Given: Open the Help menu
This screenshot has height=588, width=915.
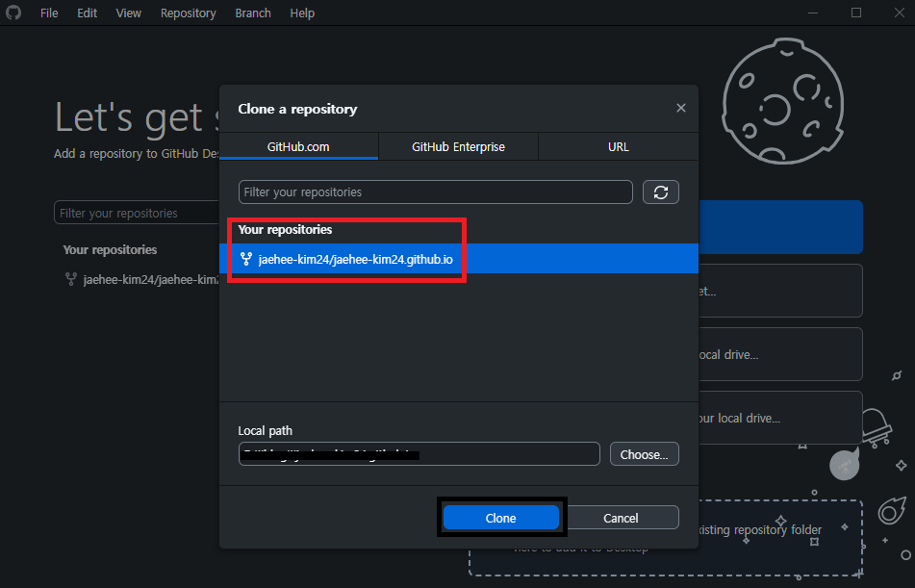Looking at the screenshot, I should (x=302, y=13).
